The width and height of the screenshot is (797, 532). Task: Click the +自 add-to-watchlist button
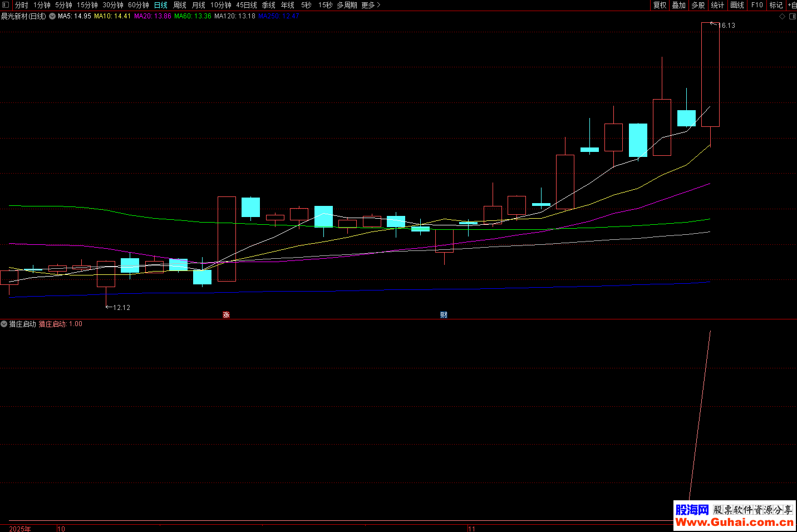click(791, 5)
